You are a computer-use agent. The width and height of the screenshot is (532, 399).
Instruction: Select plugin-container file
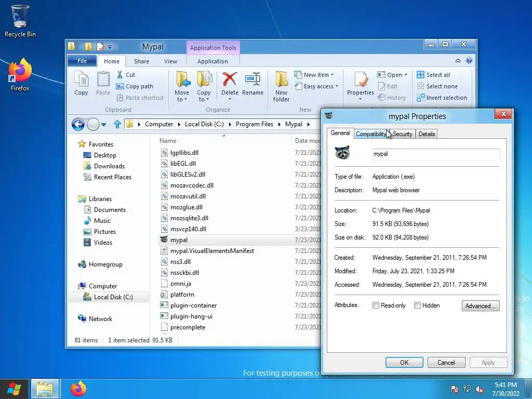[193, 305]
